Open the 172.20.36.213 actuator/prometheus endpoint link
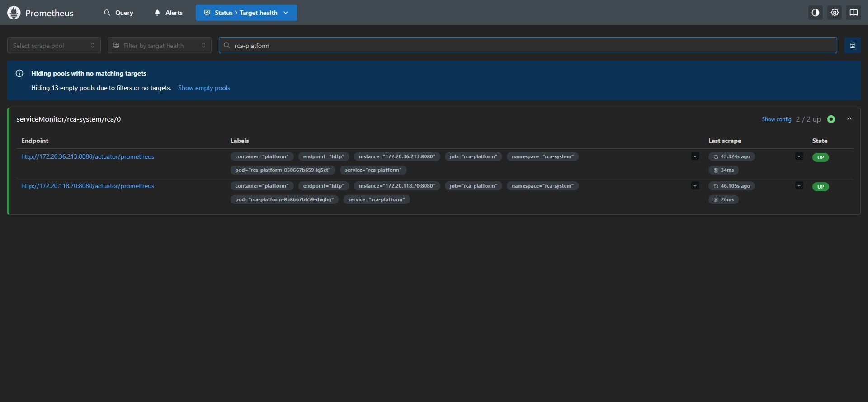Screen dimensions: 868x402 88,156
